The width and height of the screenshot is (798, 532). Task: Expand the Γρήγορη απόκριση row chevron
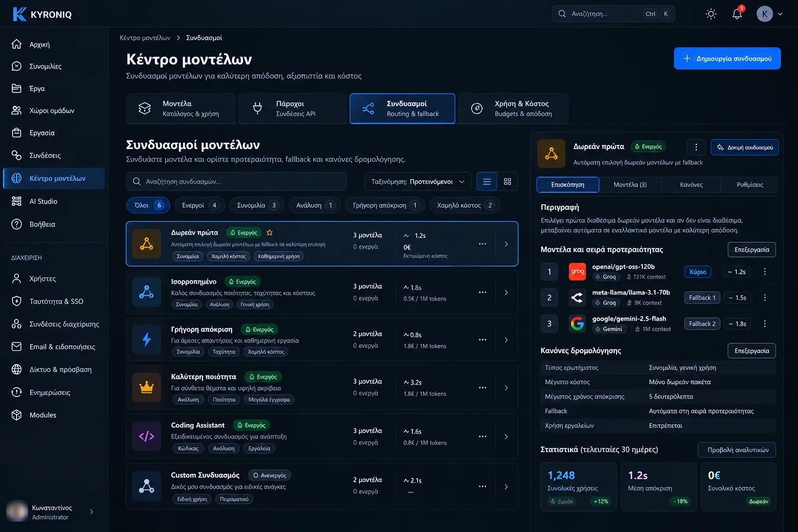pos(506,340)
